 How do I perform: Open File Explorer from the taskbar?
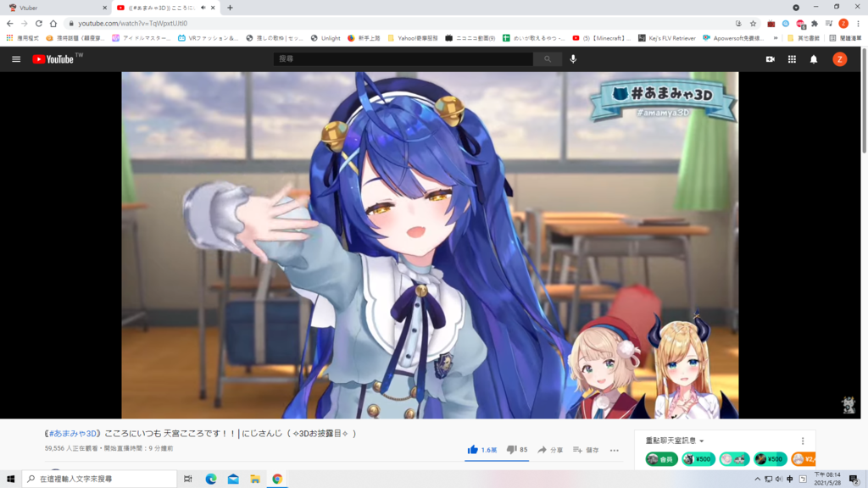tap(255, 479)
